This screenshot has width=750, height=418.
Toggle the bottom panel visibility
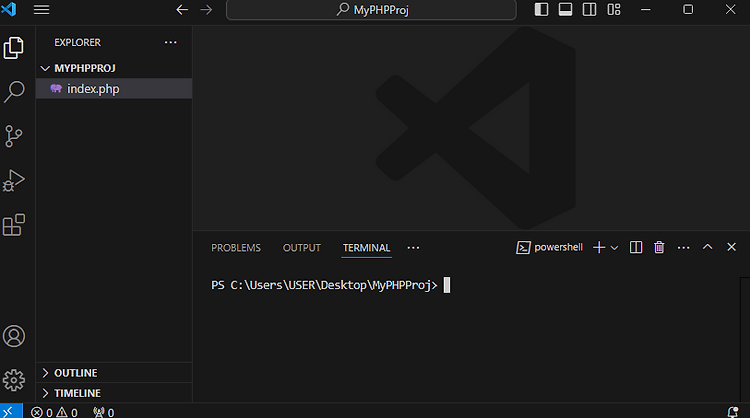[x=565, y=10]
